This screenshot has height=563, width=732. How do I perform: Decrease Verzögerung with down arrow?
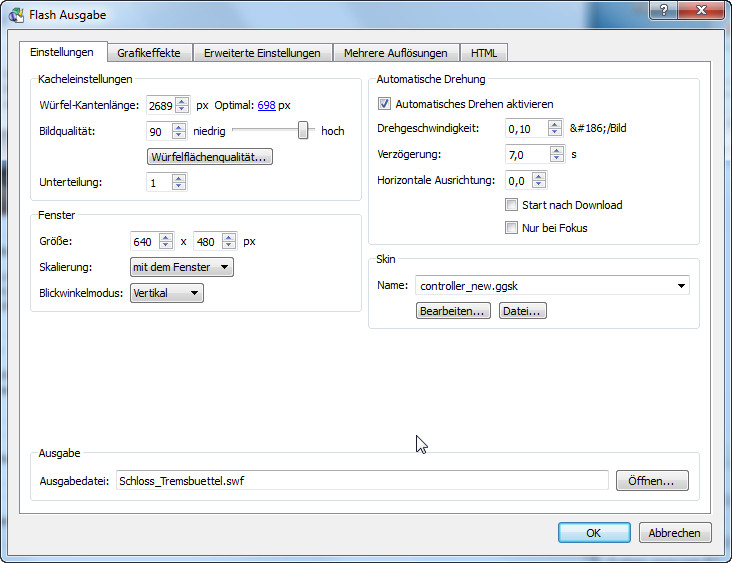[x=557, y=159]
